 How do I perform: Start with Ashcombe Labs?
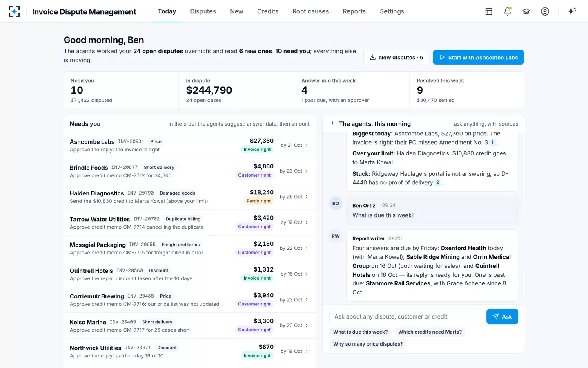pos(479,57)
